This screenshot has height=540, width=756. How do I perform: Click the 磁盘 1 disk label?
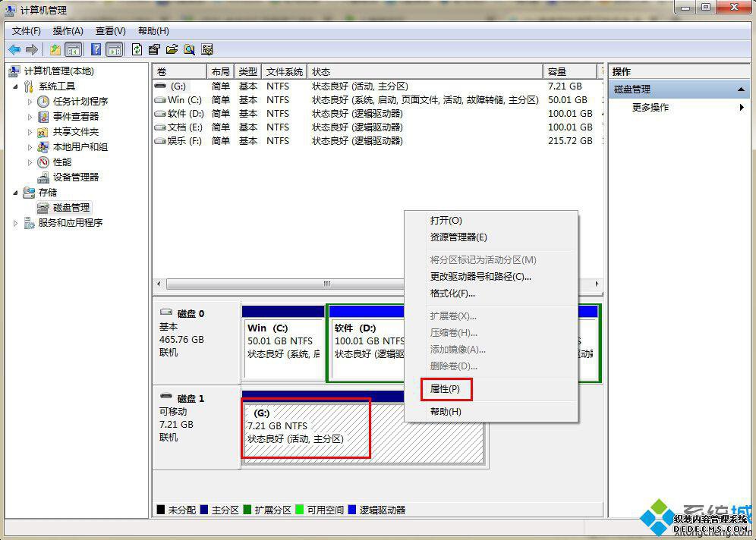[191, 398]
